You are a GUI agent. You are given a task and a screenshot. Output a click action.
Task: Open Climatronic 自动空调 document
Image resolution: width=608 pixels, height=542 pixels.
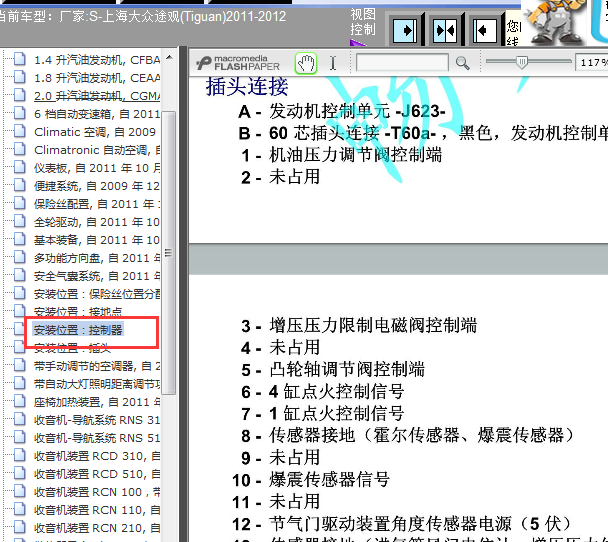[x=97, y=150]
